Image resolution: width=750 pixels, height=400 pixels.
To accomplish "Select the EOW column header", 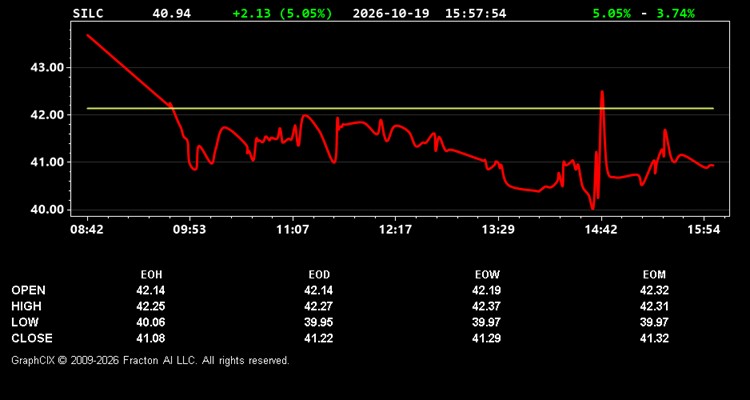I will [x=487, y=275].
